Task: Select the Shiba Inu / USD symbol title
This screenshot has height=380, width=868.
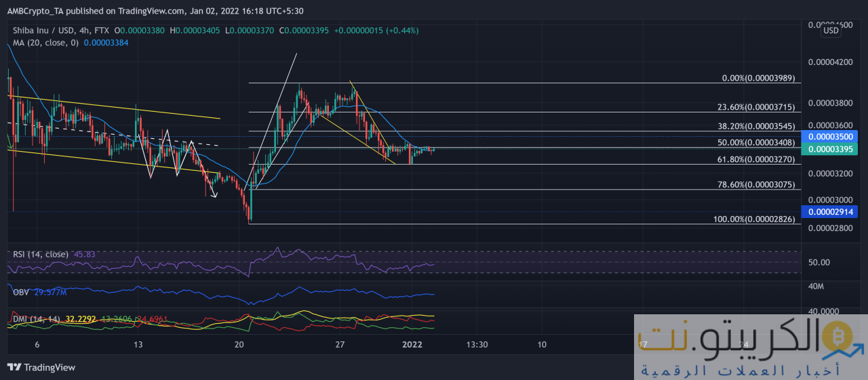Action: click(45, 30)
